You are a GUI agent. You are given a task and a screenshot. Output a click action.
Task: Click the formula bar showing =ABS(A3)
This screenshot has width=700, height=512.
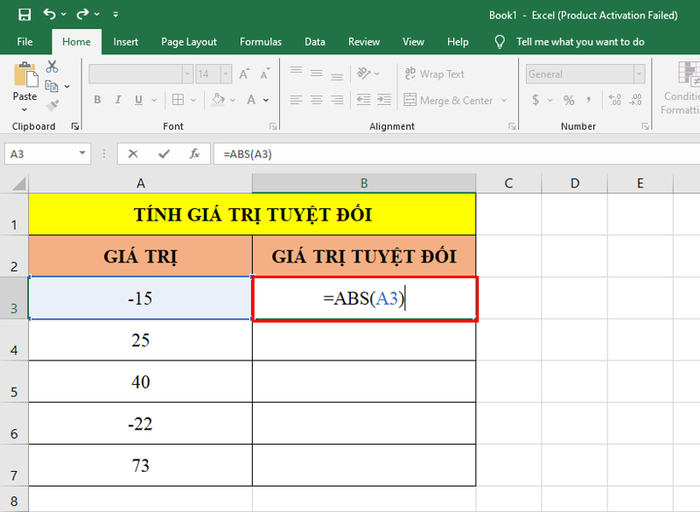coord(457,154)
